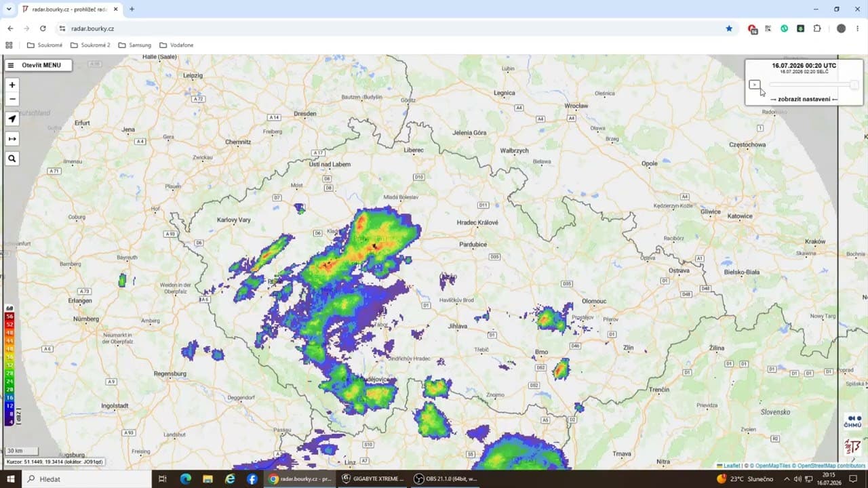Expand the 'zobrazit nastavení' settings panel
This screenshot has height=488, width=868.
click(x=804, y=99)
